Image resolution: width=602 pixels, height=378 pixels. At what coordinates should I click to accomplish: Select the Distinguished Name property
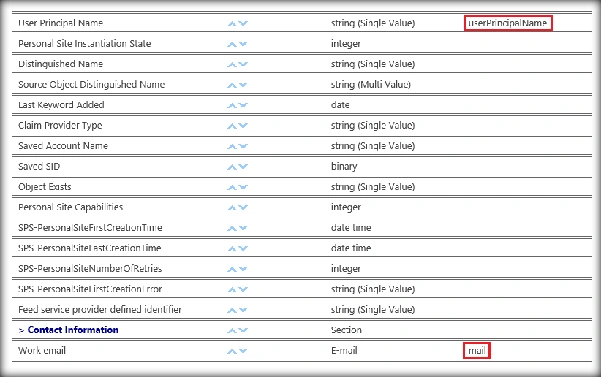[x=60, y=64]
